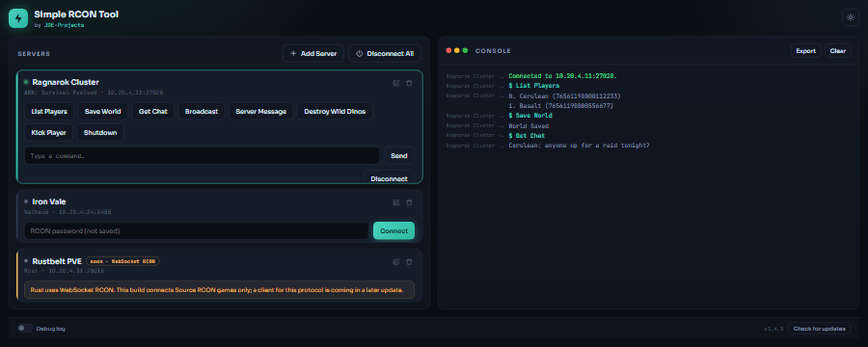868x347 pixels.
Task: Click the version number v1.4.3
Action: tap(773, 329)
